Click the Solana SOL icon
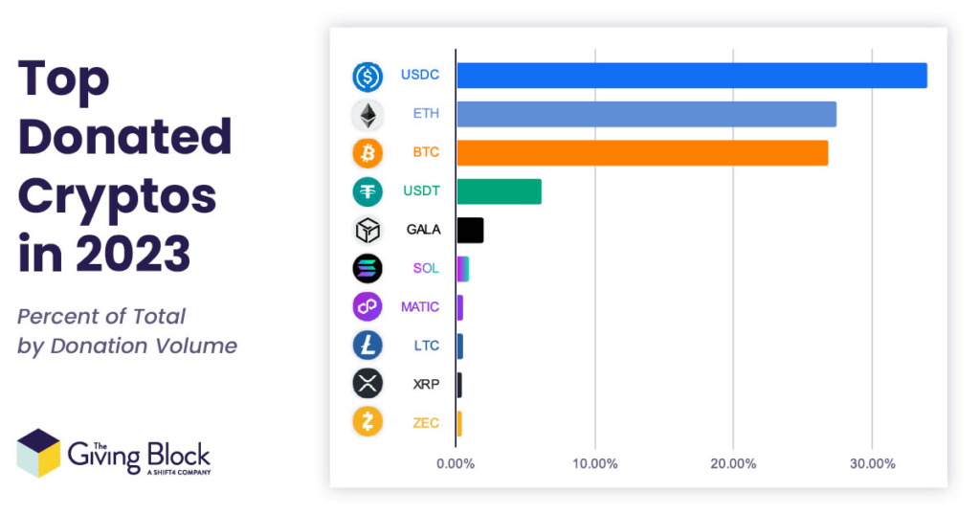Image resolution: width=980 pixels, height=515 pixels. click(367, 269)
